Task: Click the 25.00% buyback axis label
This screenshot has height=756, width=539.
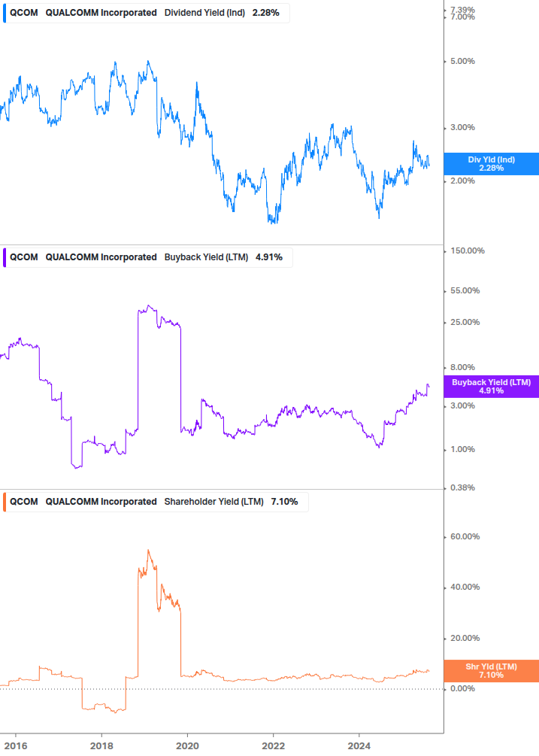Action: [x=465, y=323]
